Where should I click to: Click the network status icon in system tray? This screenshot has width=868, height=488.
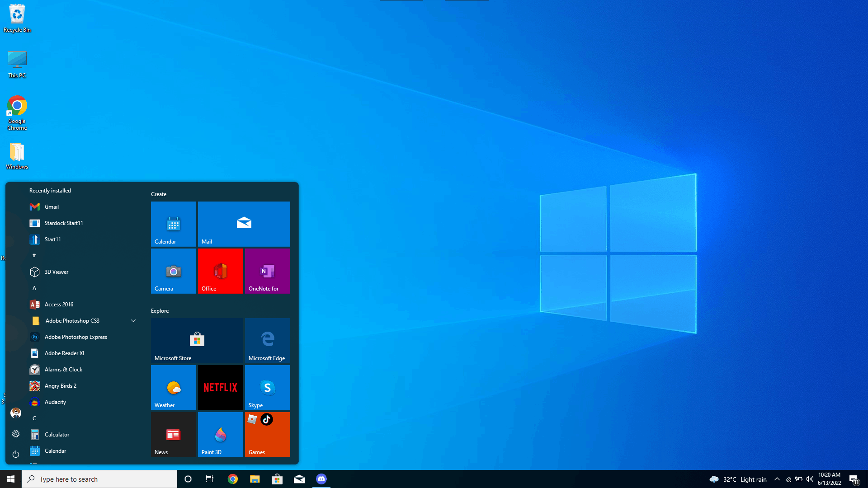click(x=788, y=479)
